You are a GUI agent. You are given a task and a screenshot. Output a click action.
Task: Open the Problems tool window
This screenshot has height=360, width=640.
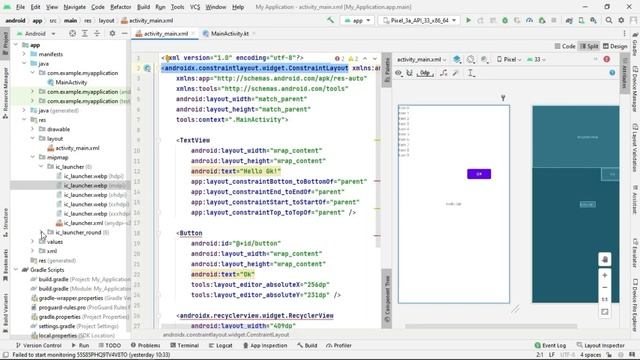pyautogui.click(x=146, y=345)
